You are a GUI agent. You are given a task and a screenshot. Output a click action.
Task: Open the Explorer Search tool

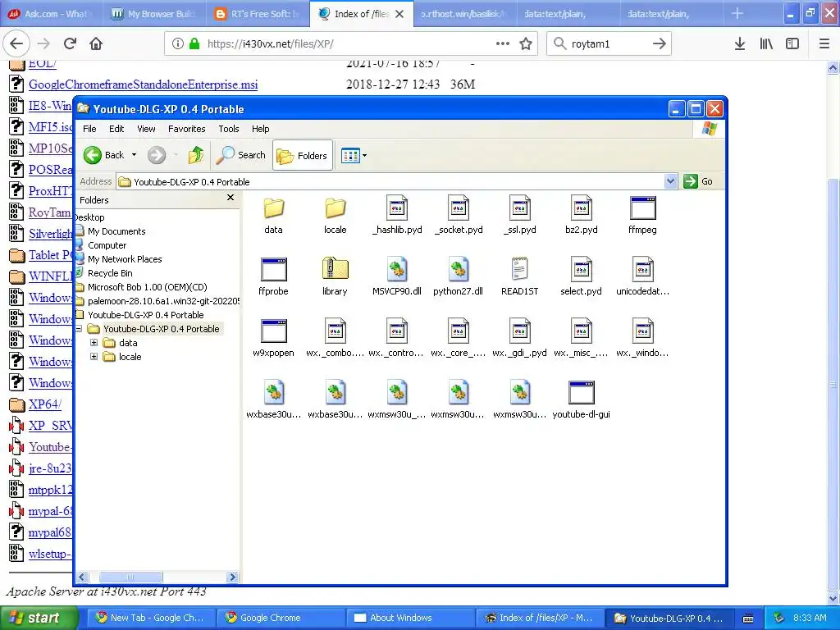[x=241, y=155]
